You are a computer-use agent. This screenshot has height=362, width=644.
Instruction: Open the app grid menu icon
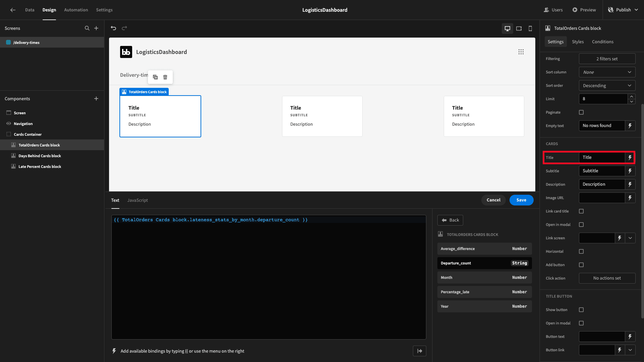click(x=521, y=52)
